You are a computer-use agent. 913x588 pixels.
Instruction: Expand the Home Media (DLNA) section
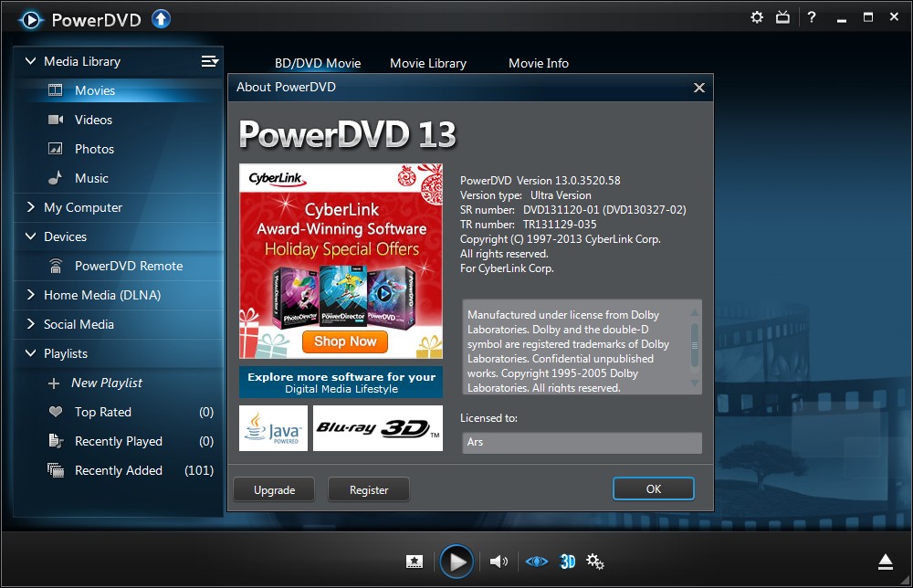click(30, 295)
